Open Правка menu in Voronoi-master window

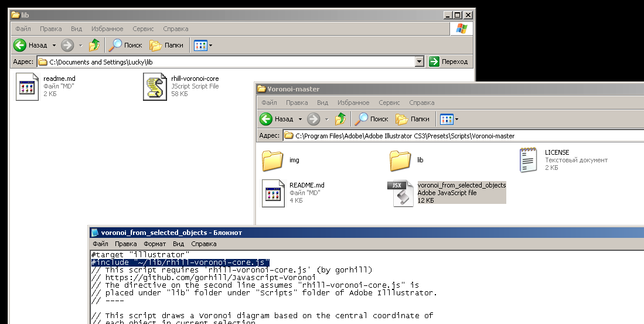click(x=297, y=103)
